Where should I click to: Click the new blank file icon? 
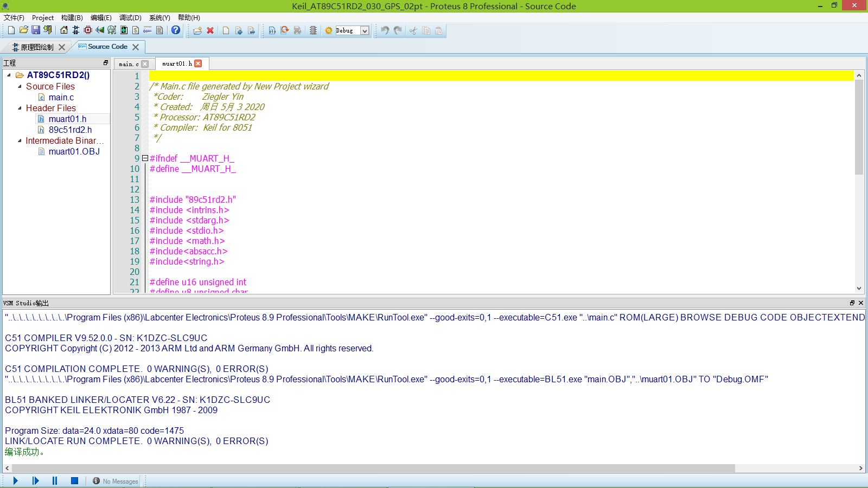click(226, 30)
